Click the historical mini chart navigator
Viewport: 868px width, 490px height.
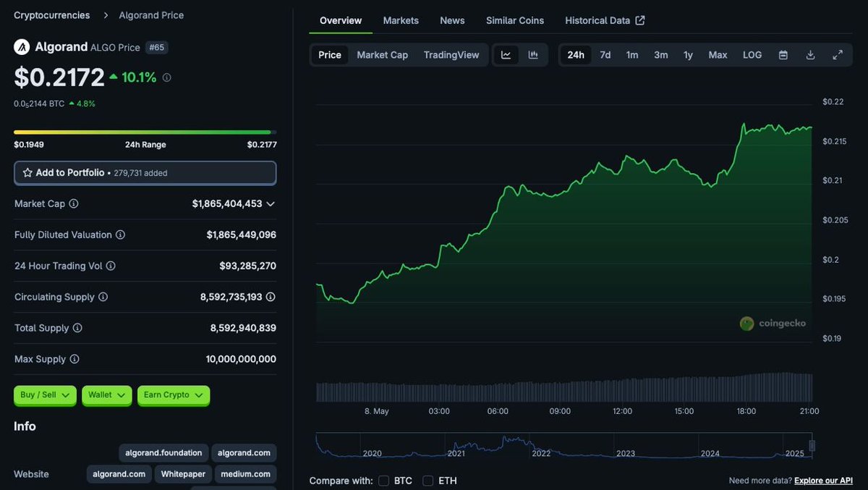[x=563, y=446]
